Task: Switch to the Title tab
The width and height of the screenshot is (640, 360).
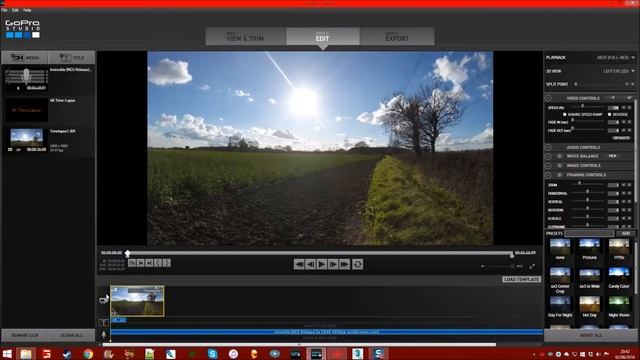Action: tap(72, 58)
